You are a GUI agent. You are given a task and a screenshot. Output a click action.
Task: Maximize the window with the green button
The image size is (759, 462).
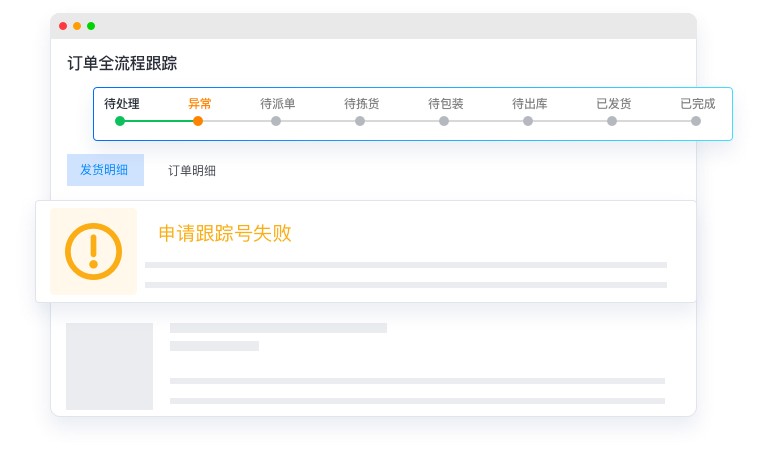[91, 26]
